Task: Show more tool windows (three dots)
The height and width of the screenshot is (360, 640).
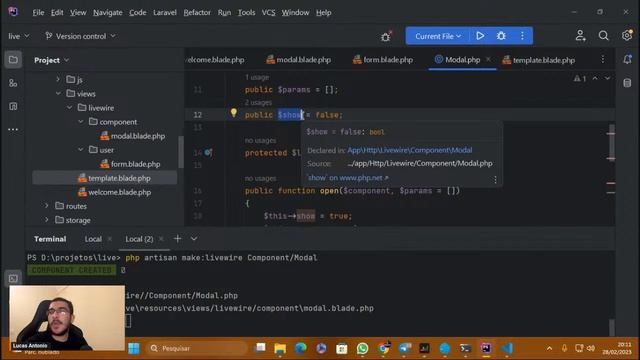Action: (13, 129)
